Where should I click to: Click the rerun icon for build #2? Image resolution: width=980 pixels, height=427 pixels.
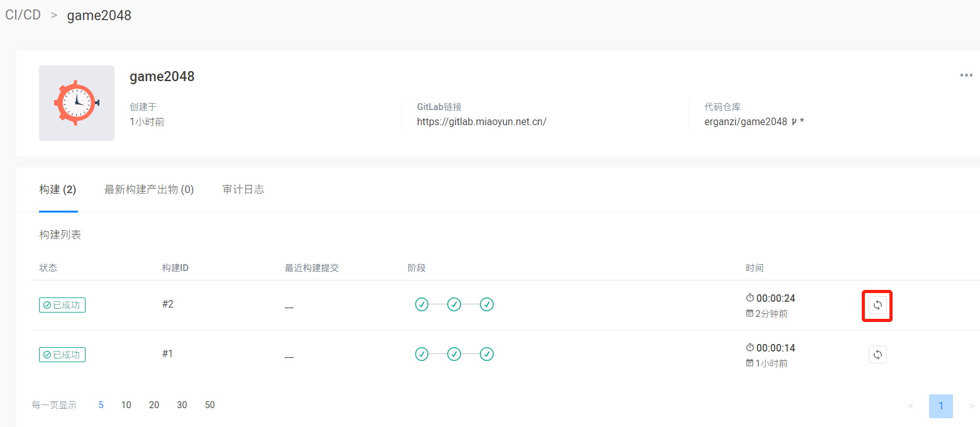tap(877, 305)
